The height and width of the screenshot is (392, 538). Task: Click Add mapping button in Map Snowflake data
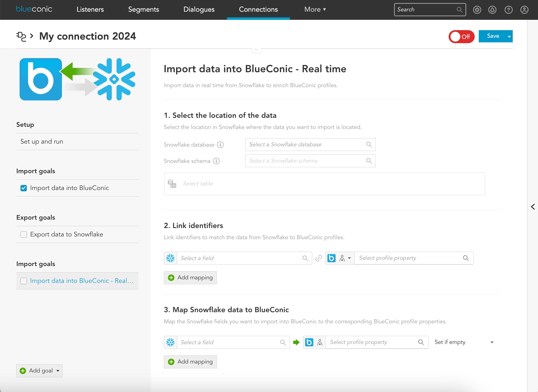[191, 362]
